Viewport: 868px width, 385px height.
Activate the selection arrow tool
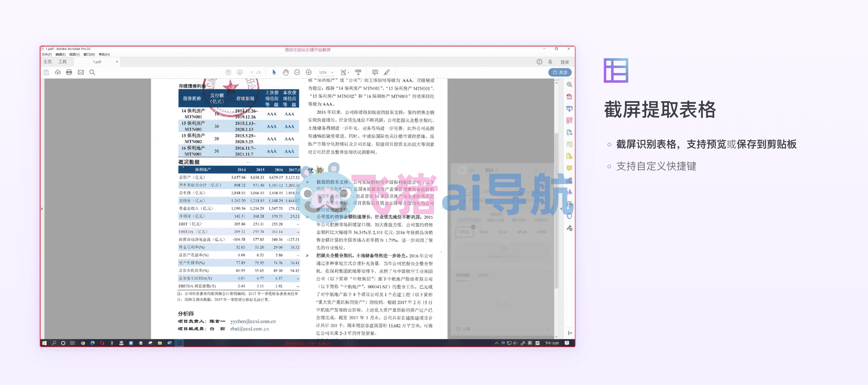(274, 72)
